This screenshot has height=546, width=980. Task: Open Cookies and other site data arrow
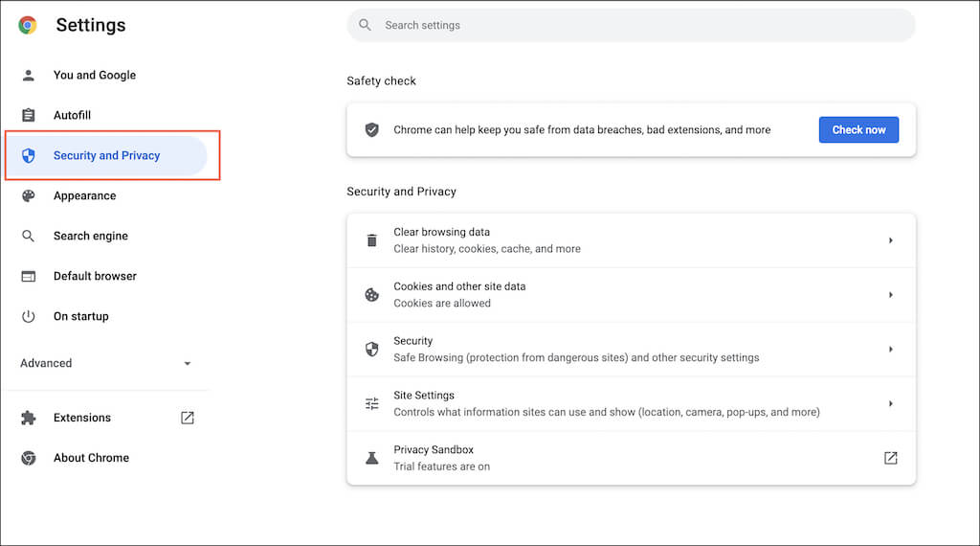890,295
